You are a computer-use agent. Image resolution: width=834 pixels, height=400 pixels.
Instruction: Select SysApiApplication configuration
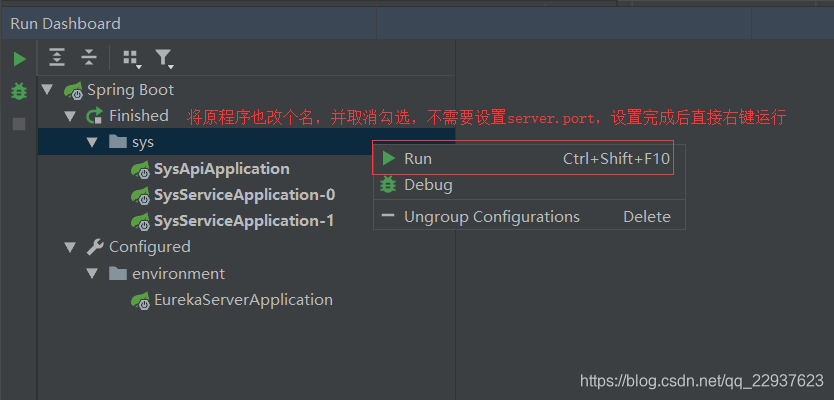(x=222, y=169)
